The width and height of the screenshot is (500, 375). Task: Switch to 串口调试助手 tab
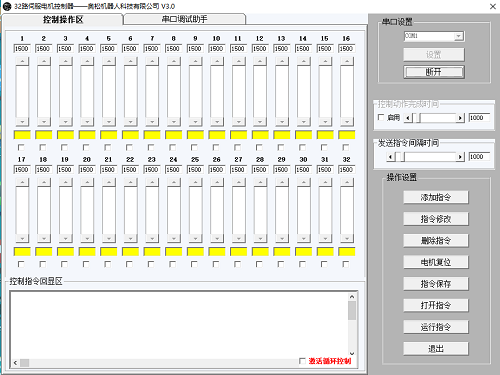click(184, 19)
